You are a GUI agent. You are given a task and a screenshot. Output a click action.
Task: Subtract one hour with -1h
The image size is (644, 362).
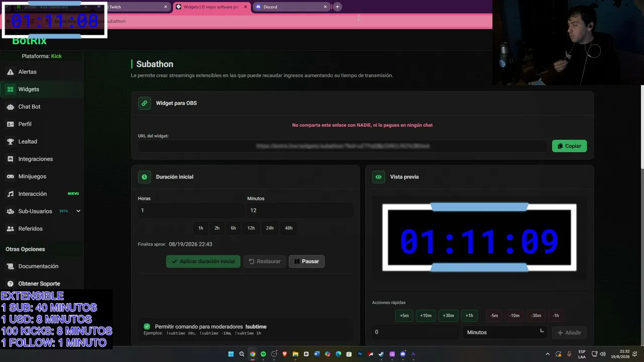pyautogui.click(x=556, y=316)
